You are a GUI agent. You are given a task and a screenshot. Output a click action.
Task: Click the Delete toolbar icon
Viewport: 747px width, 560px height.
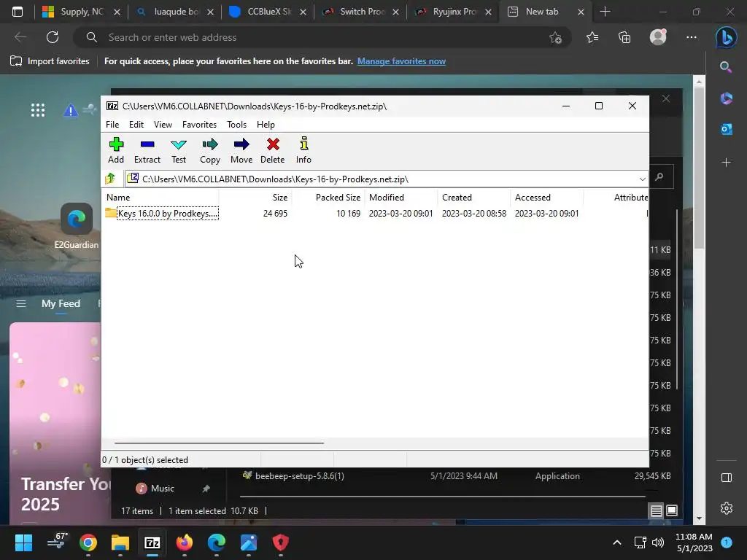tap(273, 150)
